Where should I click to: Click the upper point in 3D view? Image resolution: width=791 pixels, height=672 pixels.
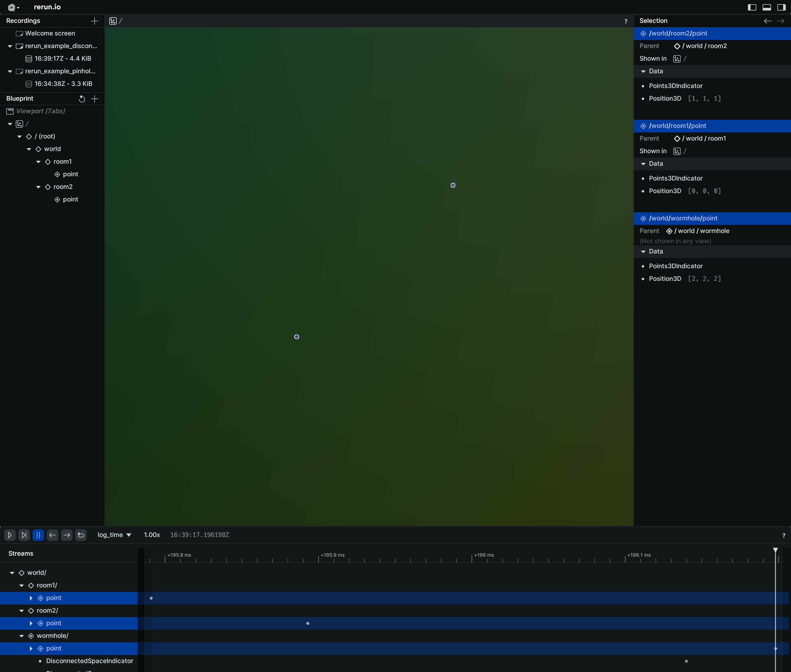click(x=453, y=185)
